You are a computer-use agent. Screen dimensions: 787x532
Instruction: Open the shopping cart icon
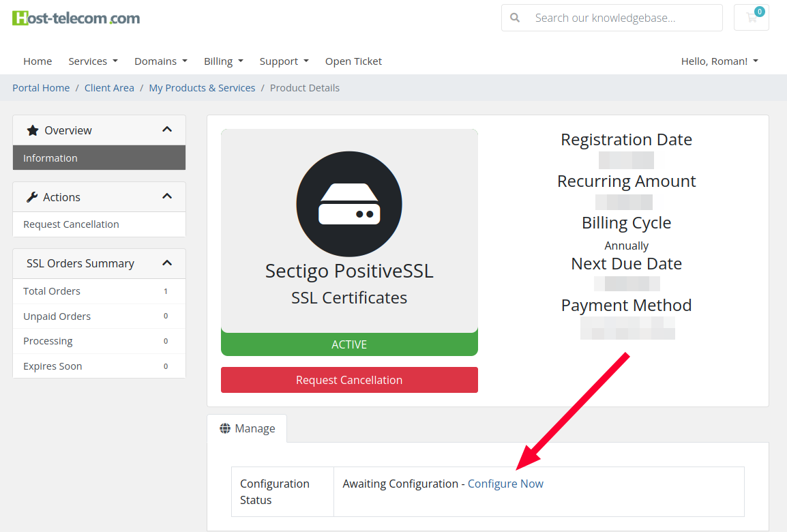point(752,18)
